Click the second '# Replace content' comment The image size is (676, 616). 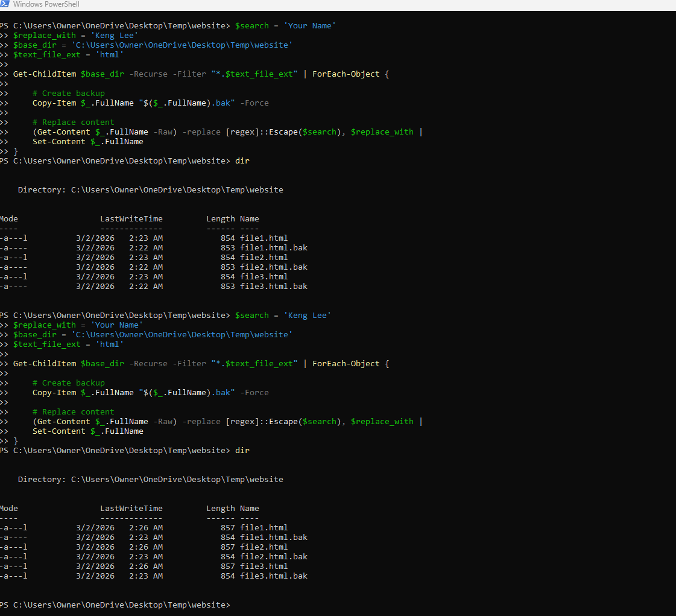[x=73, y=412]
